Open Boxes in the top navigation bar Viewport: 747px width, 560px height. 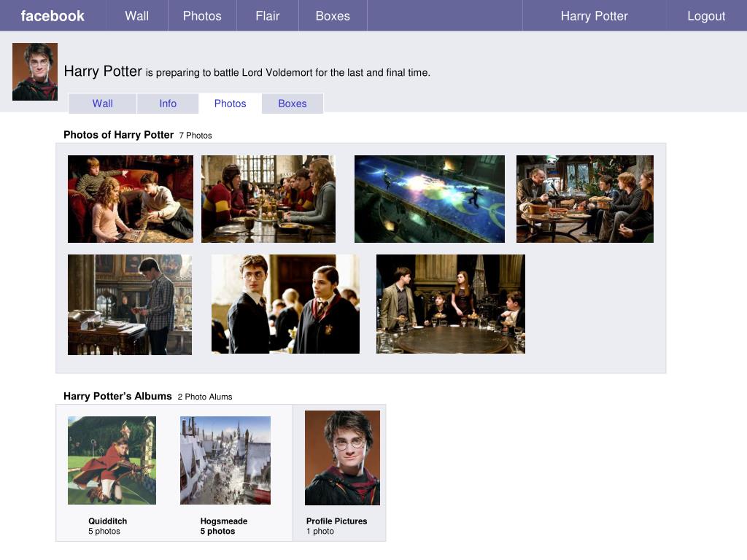click(333, 16)
